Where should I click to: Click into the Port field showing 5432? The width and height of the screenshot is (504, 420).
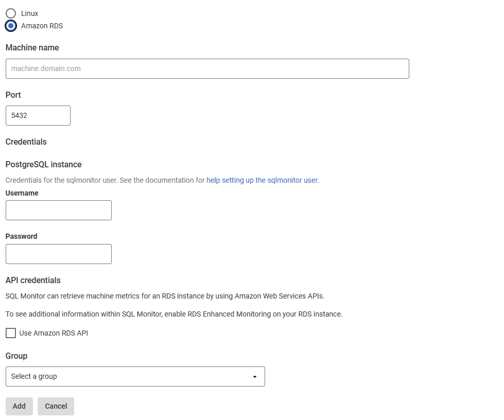(x=38, y=115)
